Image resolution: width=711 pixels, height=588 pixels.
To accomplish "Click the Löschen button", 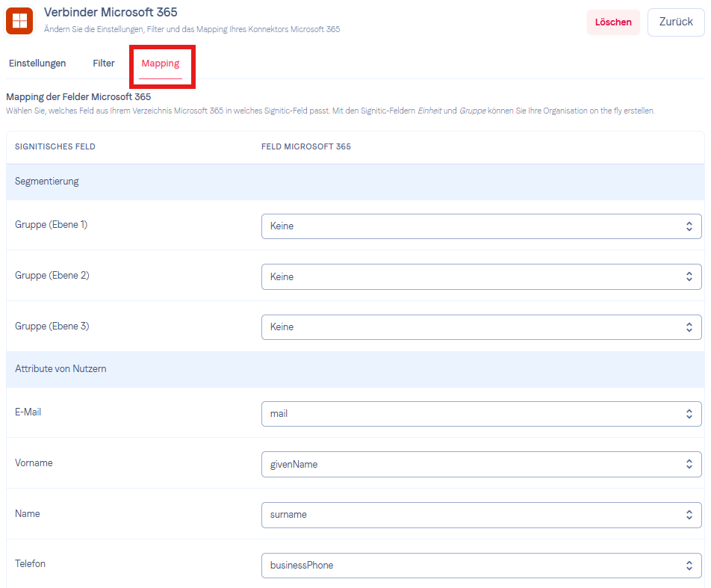I will [x=613, y=22].
